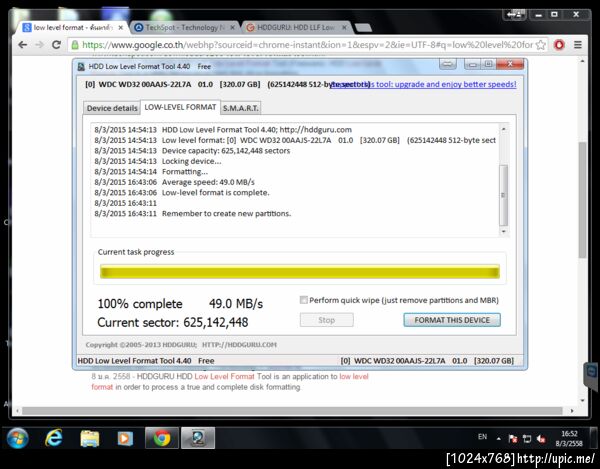The image size is (600, 469).
Task: Click HDD Low Level Format Tool title icon
Action: 81,67
